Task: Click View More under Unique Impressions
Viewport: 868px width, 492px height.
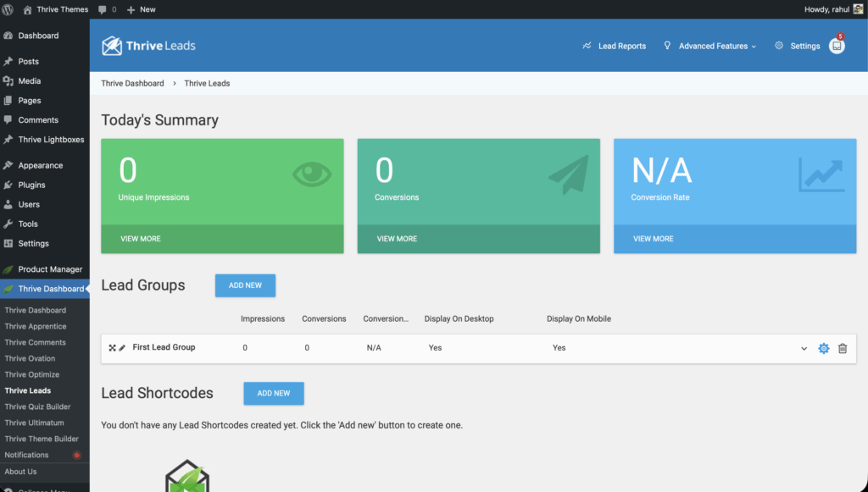Action: [x=141, y=239]
